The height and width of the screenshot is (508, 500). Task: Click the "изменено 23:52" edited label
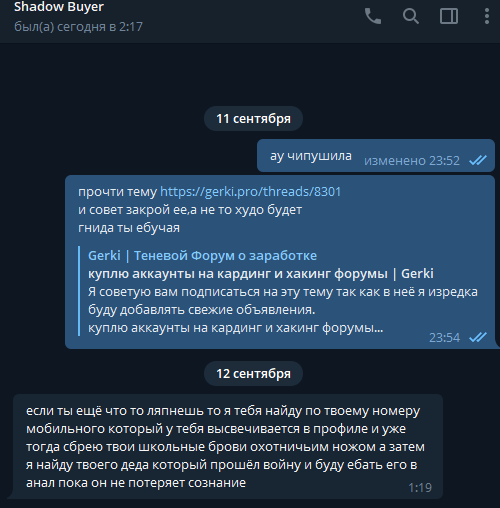[412, 161]
